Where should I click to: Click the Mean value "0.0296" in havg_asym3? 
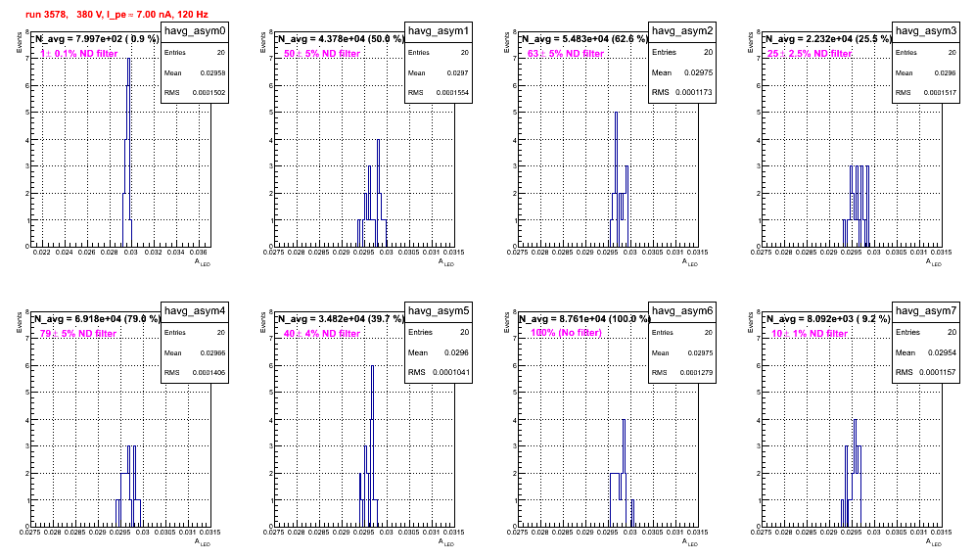[946, 72]
